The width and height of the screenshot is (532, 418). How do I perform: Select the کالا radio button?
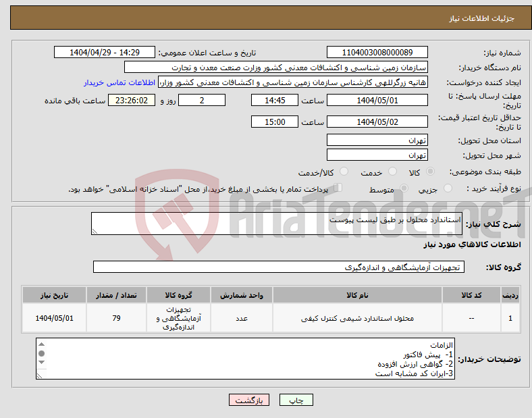click(x=430, y=172)
